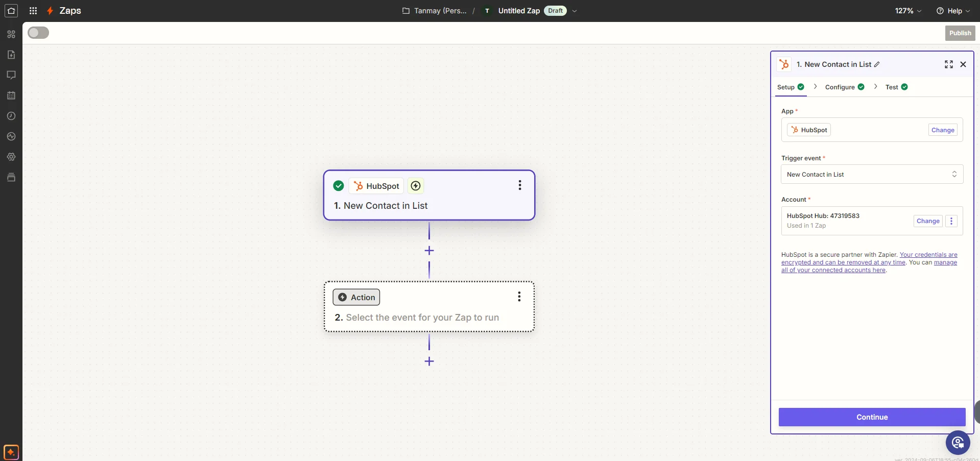Click the instant trigger icon beside HubSpot
The image size is (980, 461).
coord(416,186)
